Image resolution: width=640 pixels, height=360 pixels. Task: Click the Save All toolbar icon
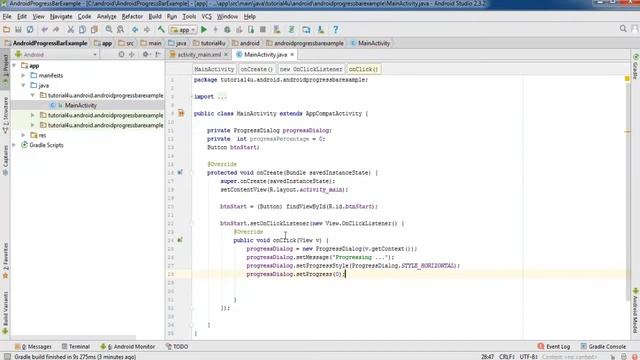18,29
